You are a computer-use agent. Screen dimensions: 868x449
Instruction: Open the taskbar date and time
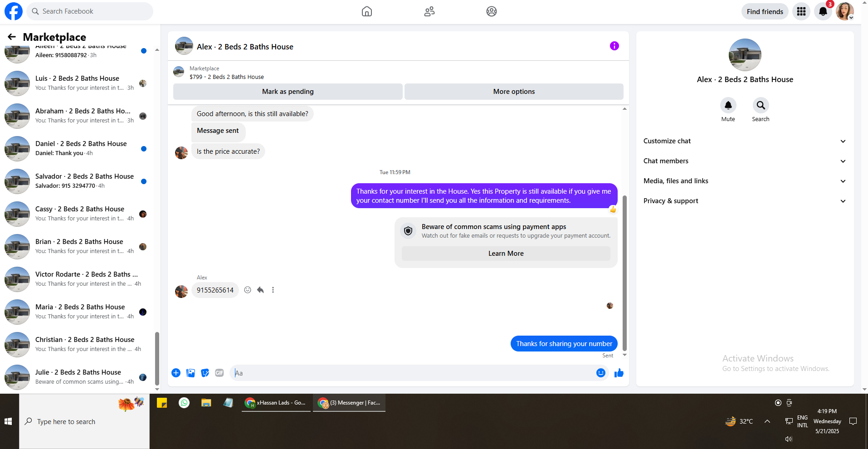tap(827, 421)
